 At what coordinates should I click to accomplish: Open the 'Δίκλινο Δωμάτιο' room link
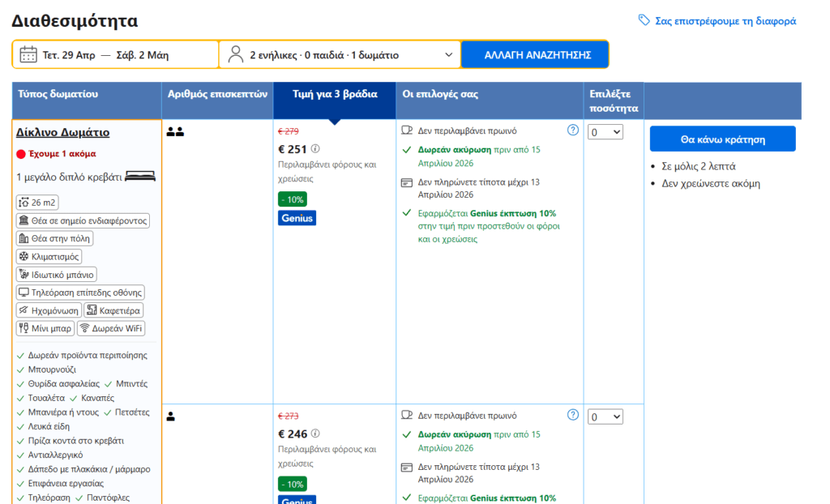point(63,133)
